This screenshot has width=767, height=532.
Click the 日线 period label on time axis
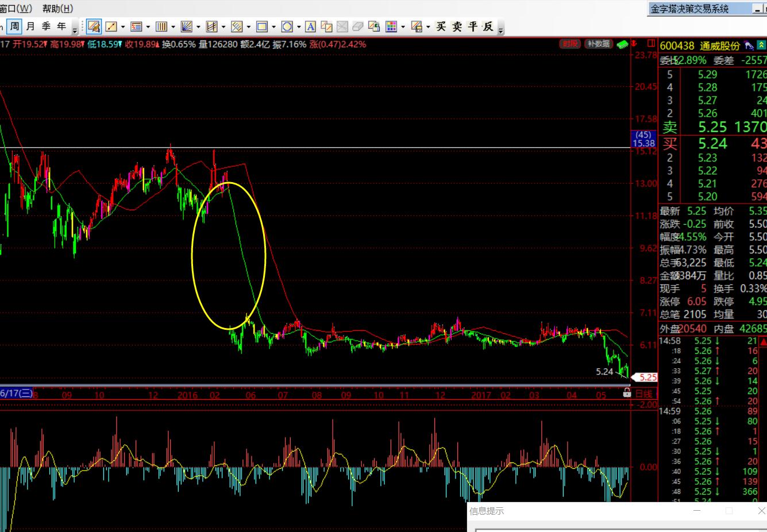[644, 394]
